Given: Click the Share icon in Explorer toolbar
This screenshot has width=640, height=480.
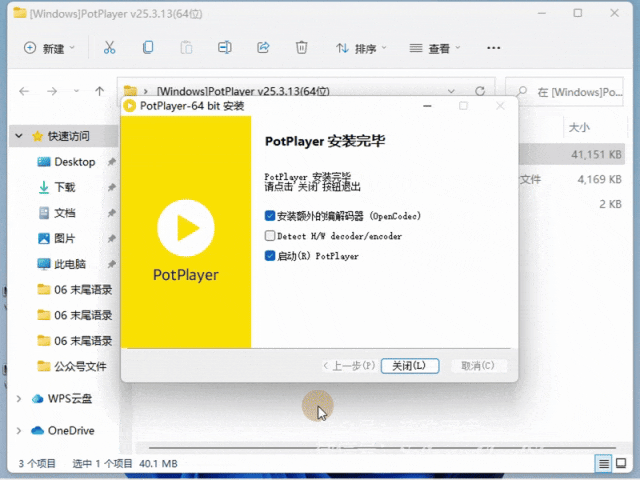Looking at the screenshot, I should coord(263,48).
